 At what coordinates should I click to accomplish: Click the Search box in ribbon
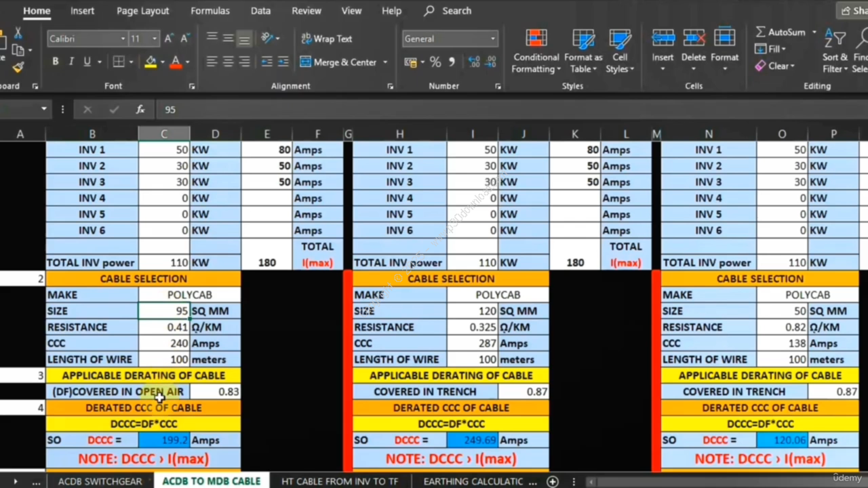[448, 11]
